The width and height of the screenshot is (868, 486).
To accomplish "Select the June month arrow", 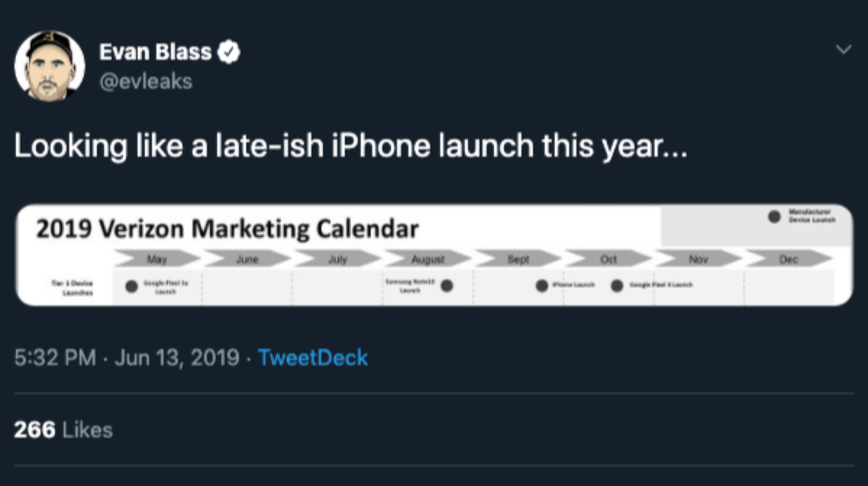I will pos(247,259).
